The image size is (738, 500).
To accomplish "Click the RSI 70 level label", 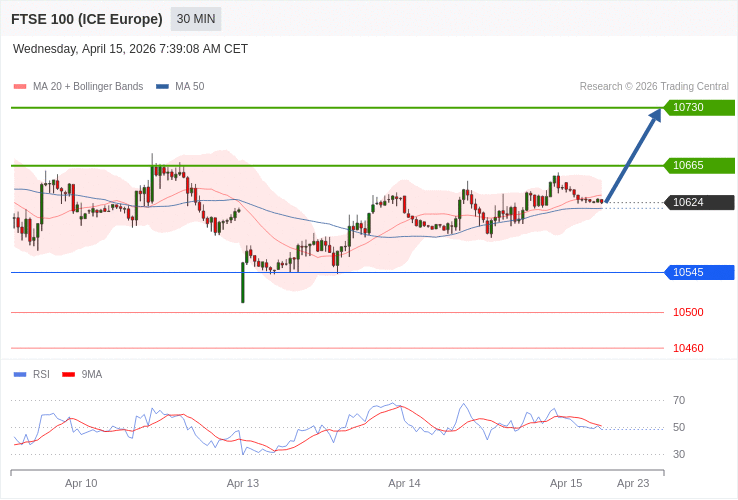I will (679, 401).
